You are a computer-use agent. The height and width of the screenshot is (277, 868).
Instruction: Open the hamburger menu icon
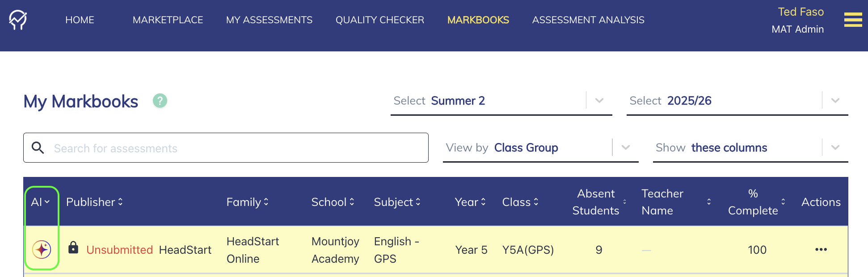(x=853, y=20)
